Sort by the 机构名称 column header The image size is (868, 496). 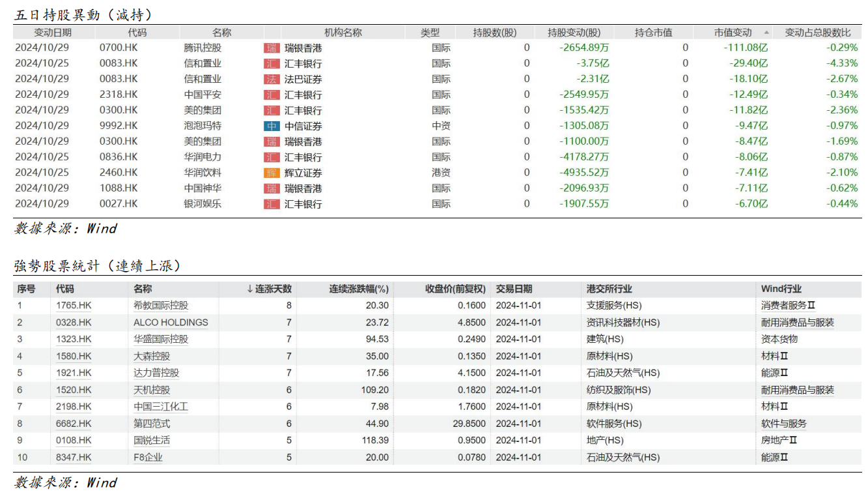coord(343,33)
